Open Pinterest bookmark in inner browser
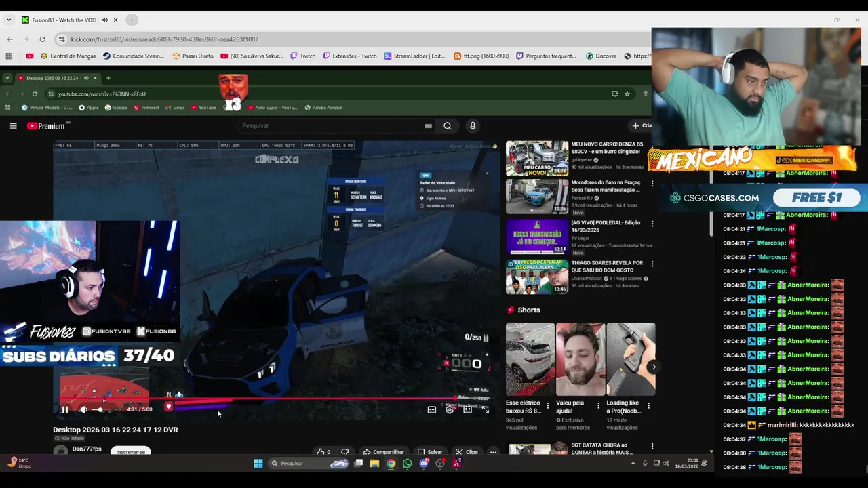 point(146,108)
